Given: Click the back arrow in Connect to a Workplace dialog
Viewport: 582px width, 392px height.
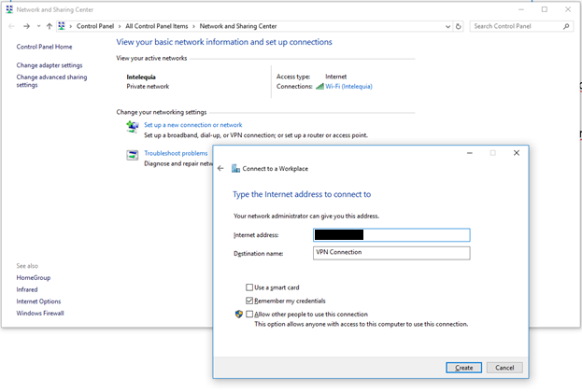Looking at the screenshot, I should pos(220,168).
